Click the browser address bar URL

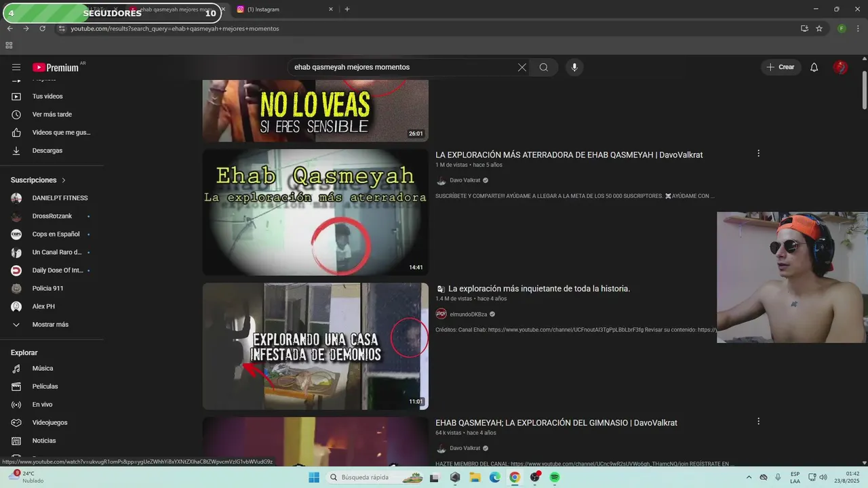[175, 28]
